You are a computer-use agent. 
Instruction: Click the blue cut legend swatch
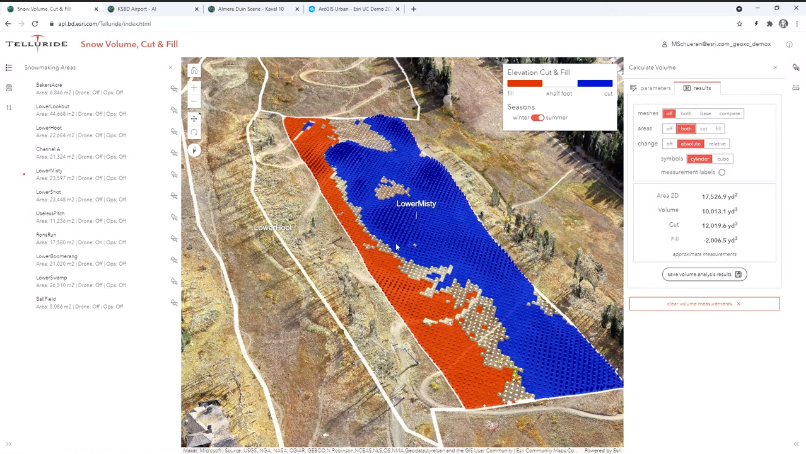[595, 83]
